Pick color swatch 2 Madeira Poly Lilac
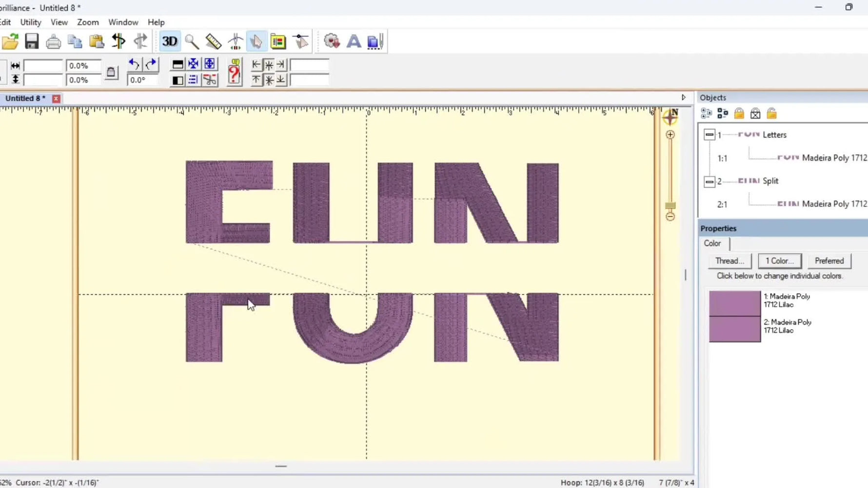868x488 pixels. point(735,329)
